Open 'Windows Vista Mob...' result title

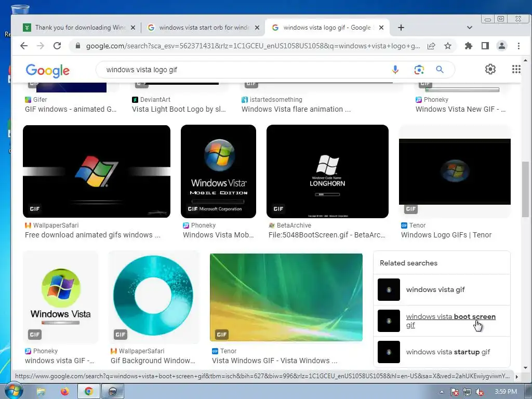(218, 235)
